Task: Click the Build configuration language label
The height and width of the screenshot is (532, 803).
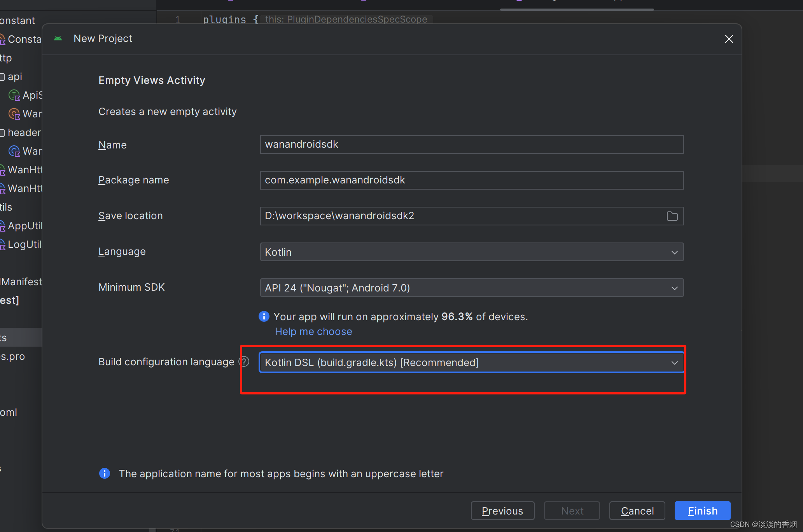Action: point(166,362)
